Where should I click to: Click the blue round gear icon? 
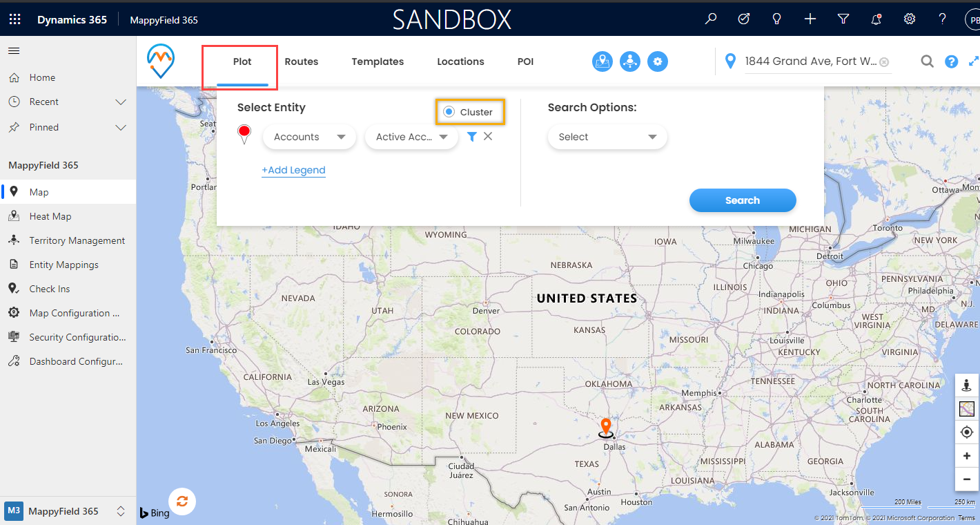[x=658, y=61]
